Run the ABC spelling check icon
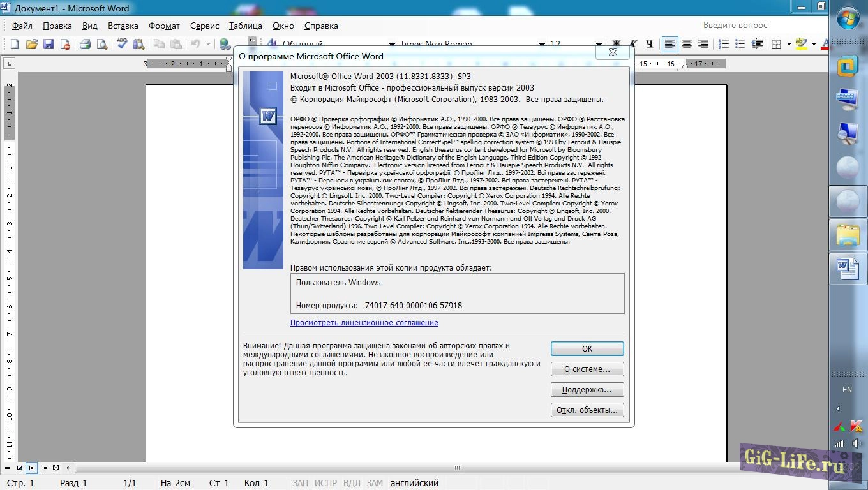This screenshot has height=490, width=868. point(122,44)
